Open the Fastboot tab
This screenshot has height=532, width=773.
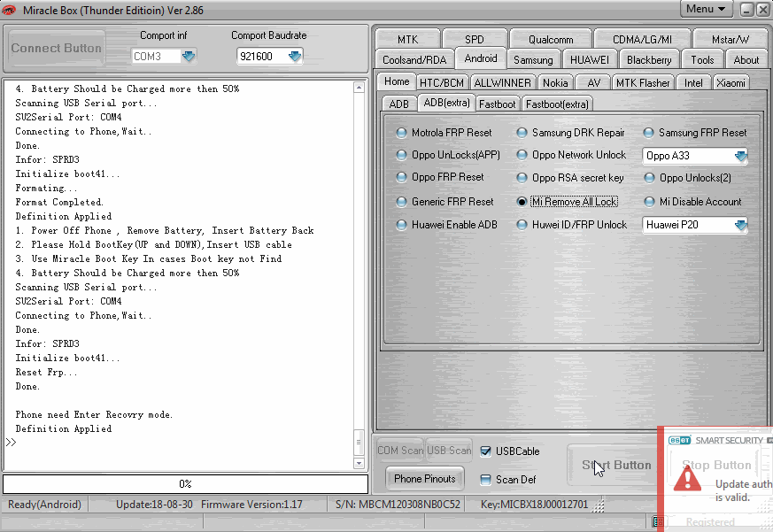coord(497,104)
